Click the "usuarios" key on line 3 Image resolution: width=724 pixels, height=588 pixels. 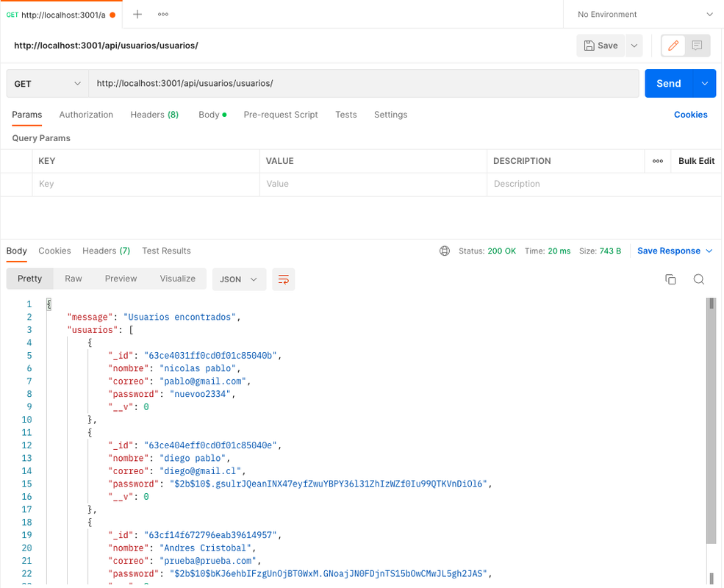click(93, 330)
